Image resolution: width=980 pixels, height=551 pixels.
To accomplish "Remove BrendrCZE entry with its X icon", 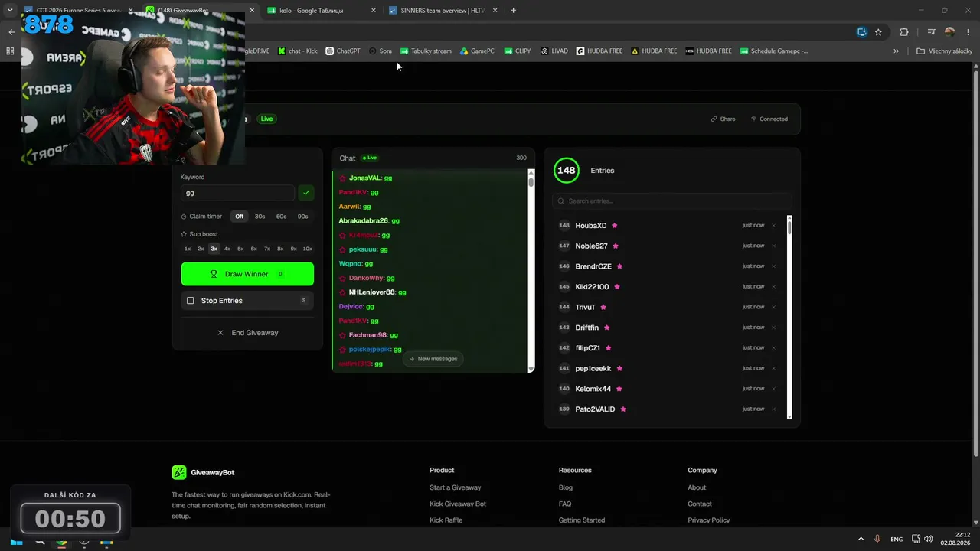I will pyautogui.click(x=773, y=266).
